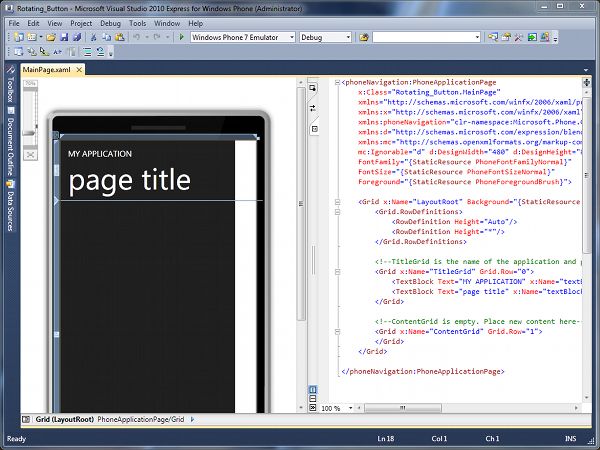Open the Toolbox side panel

pyautogui.click(x=10, y=84)
